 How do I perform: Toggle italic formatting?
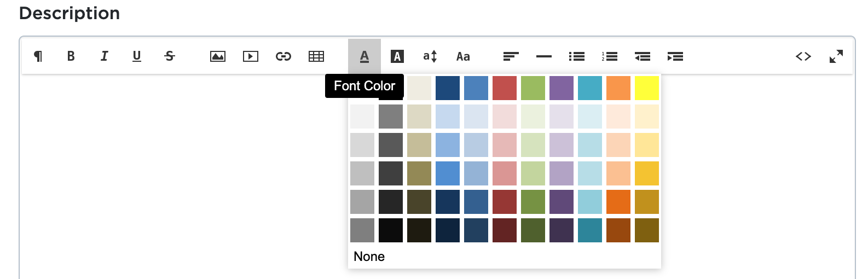click(x=104, y=56)
